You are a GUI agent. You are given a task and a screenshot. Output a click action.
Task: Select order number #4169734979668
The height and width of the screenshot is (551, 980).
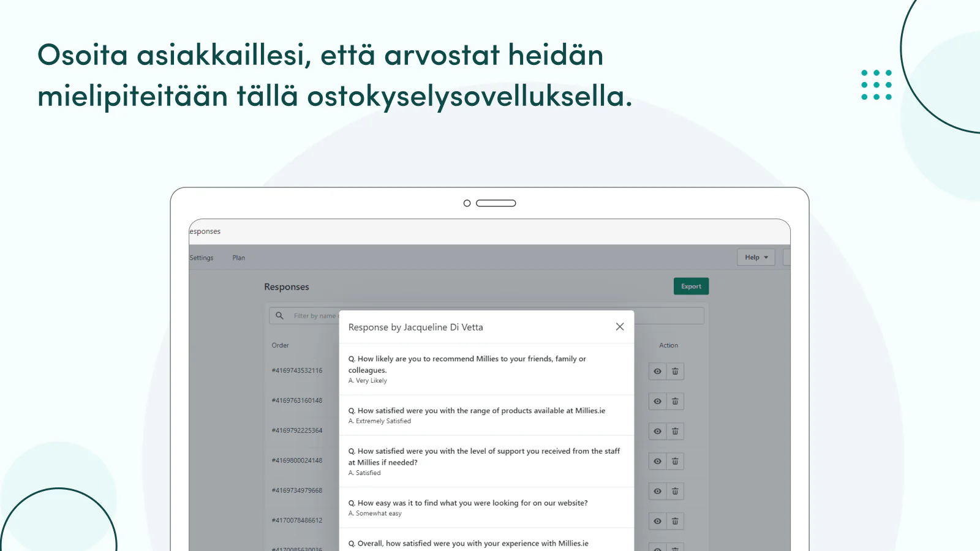[297, 490]
